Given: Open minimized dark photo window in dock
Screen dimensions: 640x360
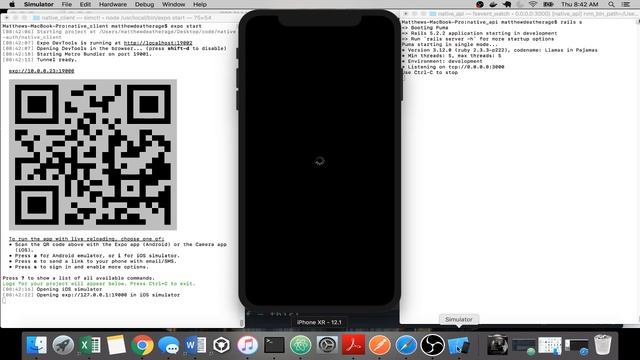Looking at the screenshot, I should click(497, 345).
